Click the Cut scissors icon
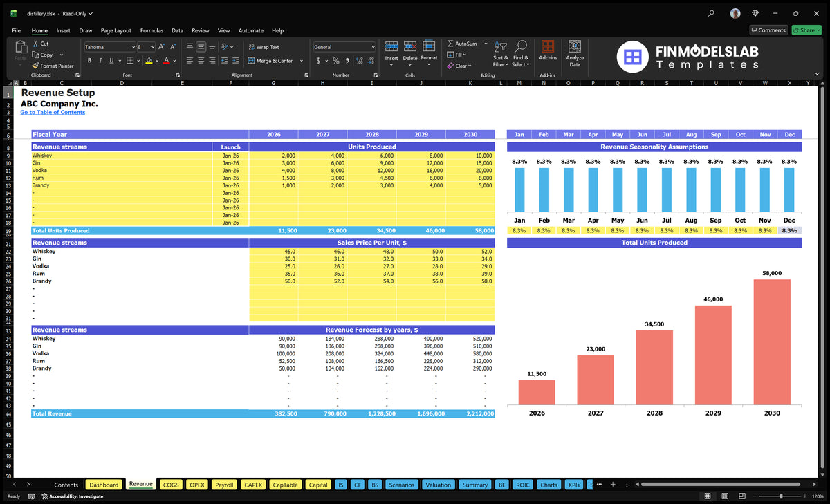Screen dimensions: 830x504 click(x=35, y=44)
